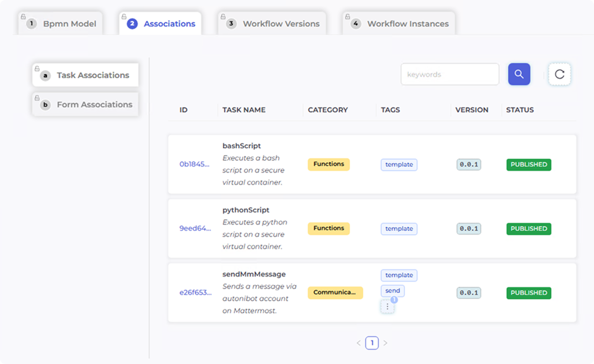Click the 'send' tag on sendMmMessage
This screenshot has height=364, width=594.
tap(392, 291)
